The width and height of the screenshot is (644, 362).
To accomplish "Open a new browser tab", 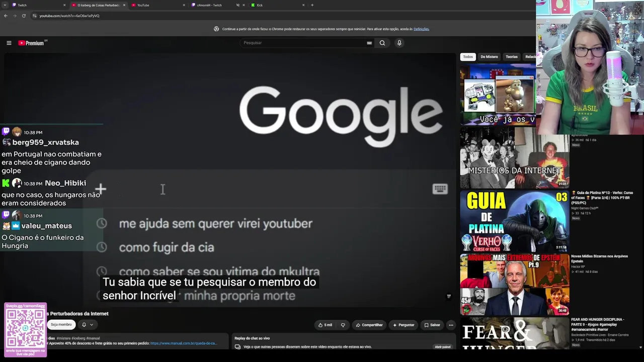I will [312, 5].
